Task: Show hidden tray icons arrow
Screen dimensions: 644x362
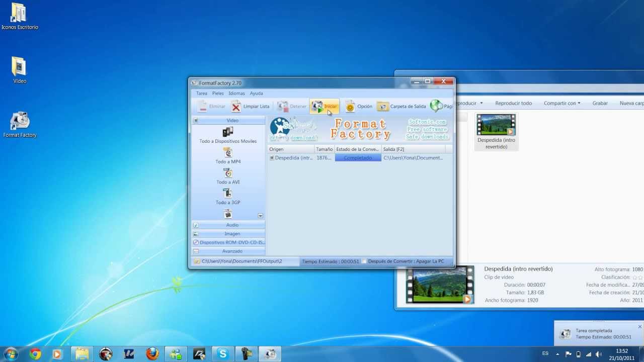Action: pos(558,354)
